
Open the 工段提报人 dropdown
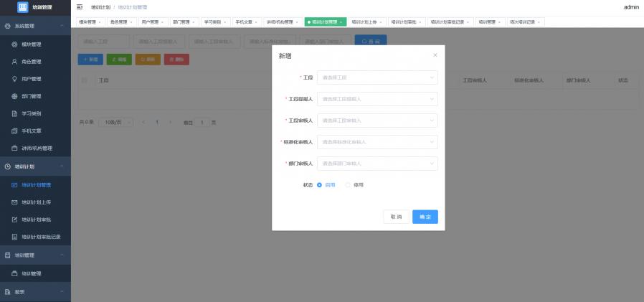(x=377, y=99)
